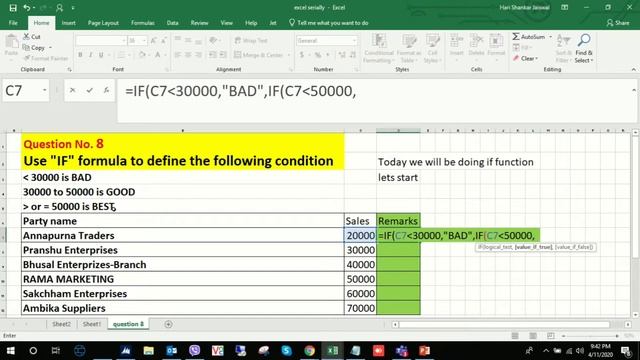Open Skype from the taskbar
This screenshot has width=640, height=360.
tap(287, 351)
